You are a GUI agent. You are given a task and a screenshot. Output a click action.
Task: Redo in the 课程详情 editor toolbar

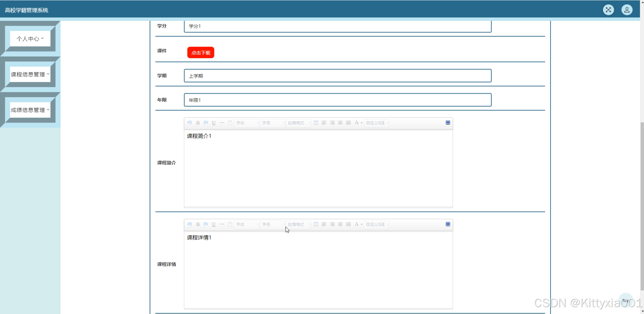[206, 224]
